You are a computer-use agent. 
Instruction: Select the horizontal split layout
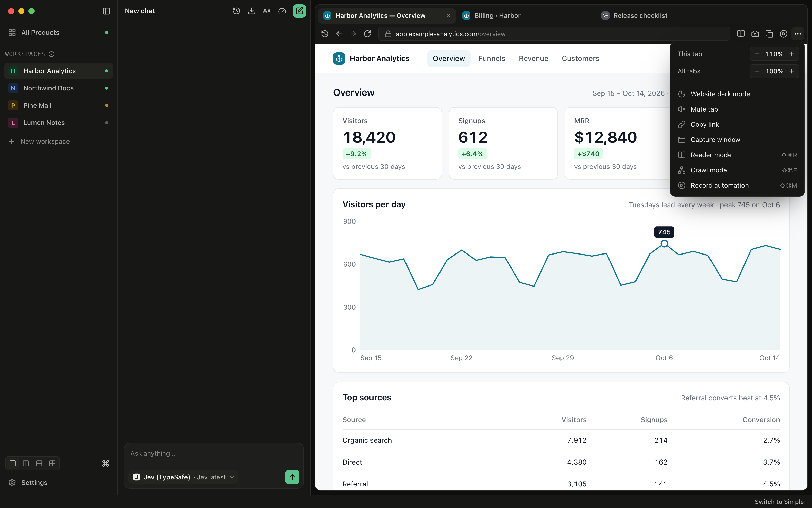(39, 463)
